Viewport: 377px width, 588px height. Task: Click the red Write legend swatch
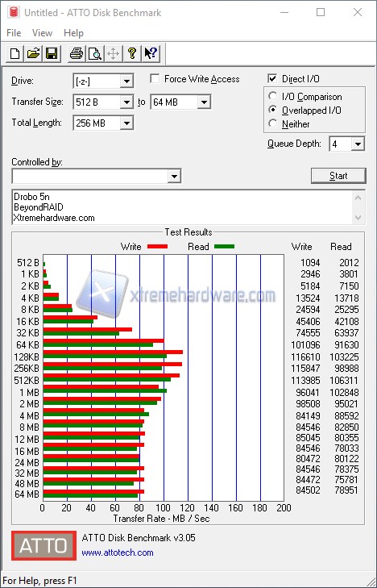[157, 247]
